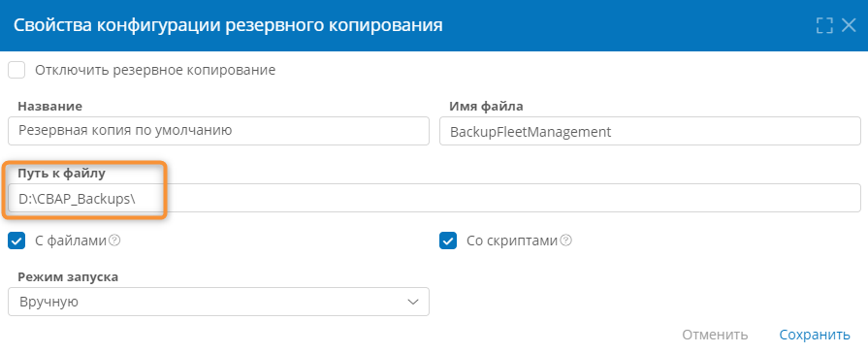Click the Путь к файлу label
The image size is (868, 353).
tap(61, 174)
